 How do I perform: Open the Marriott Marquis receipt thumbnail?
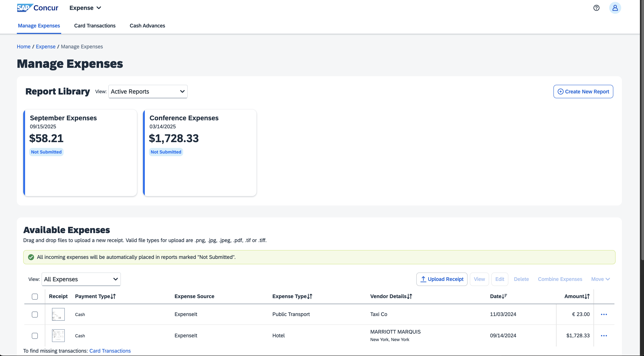58,336
